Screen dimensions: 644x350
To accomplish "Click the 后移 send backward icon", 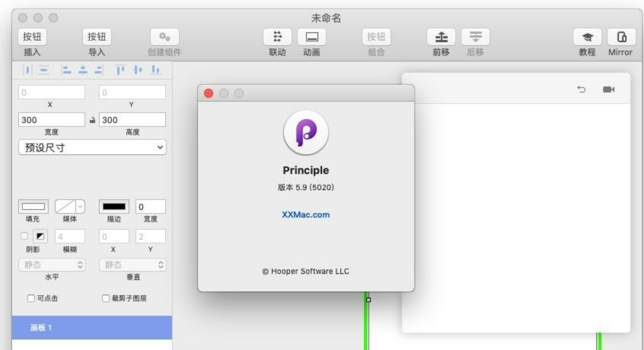I will point(476,37).
